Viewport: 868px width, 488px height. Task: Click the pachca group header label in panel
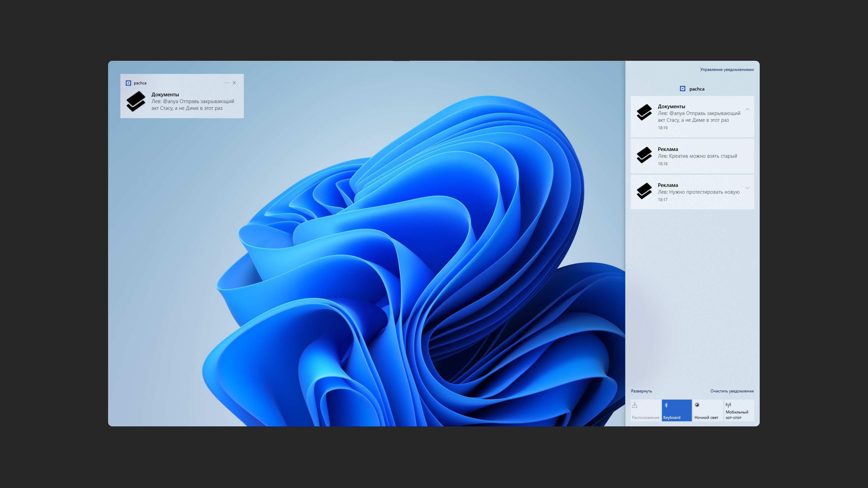click(x=697, y=89)
